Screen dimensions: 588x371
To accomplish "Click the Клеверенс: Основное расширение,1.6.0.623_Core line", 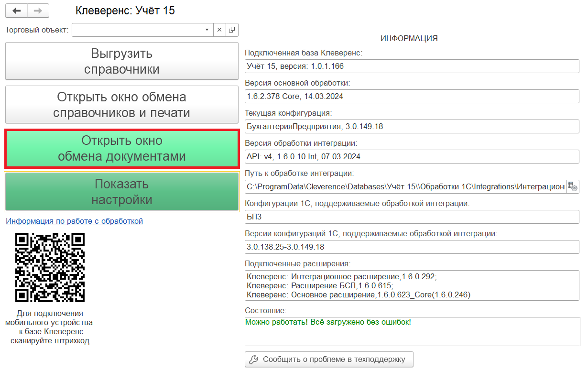I will [359, 295].
